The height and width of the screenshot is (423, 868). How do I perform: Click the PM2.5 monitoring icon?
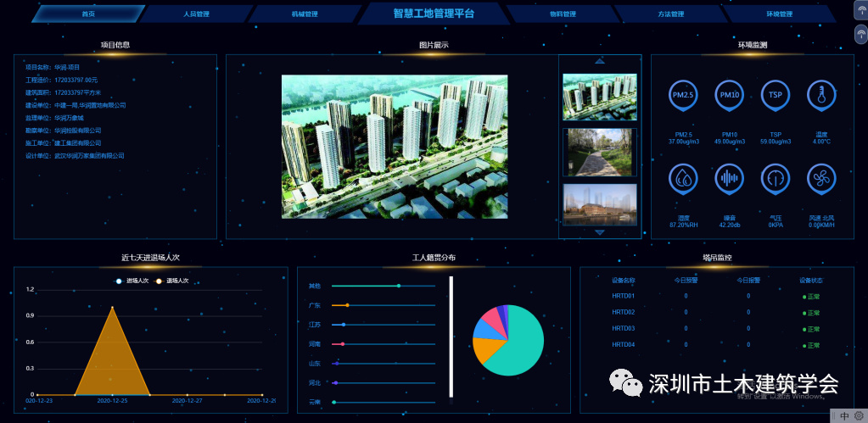coord(682,96)
